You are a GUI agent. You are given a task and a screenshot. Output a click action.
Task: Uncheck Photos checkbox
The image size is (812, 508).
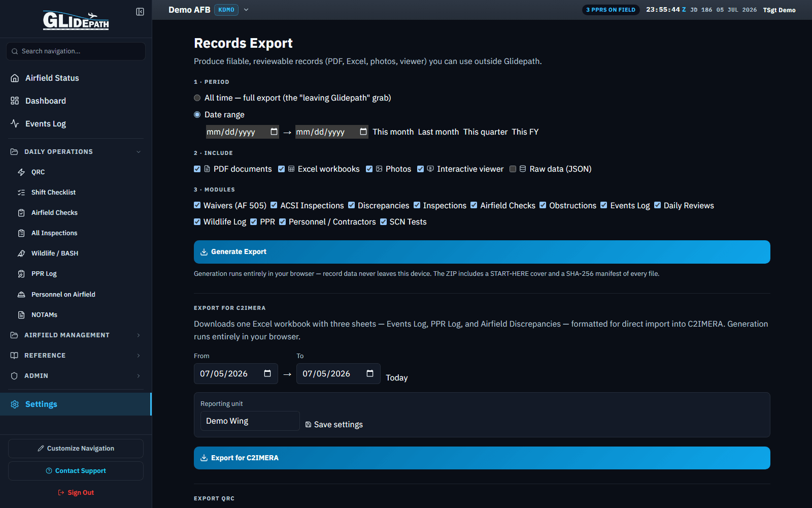click(x=369, y=169)
